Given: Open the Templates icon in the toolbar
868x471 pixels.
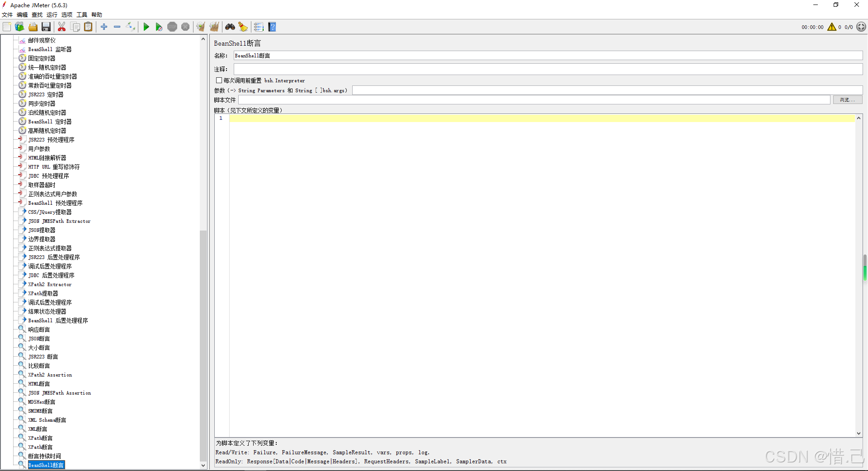Looking at the screenshot, I should 19,27.
